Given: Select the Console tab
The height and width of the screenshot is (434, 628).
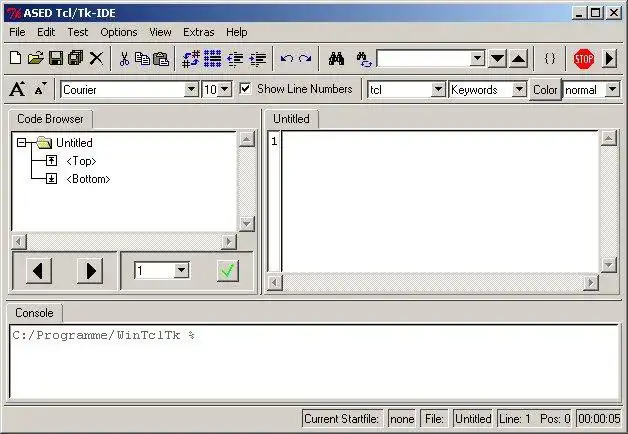Looking at the screenshot, I should pos(34,312).
